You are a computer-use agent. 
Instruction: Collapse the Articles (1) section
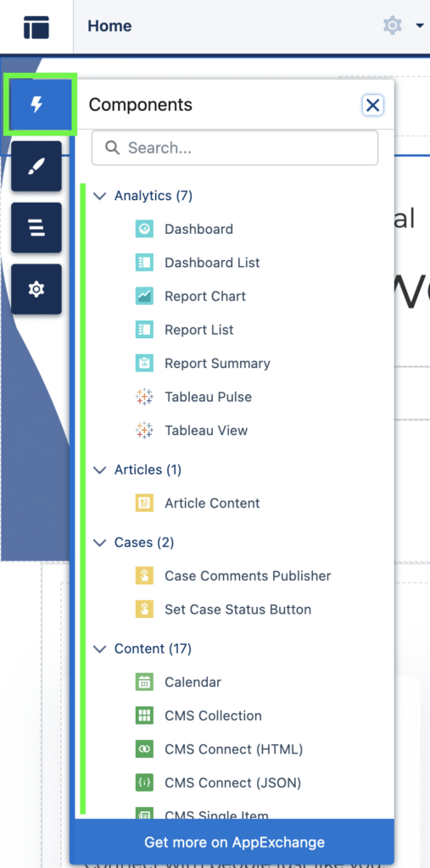100,470
